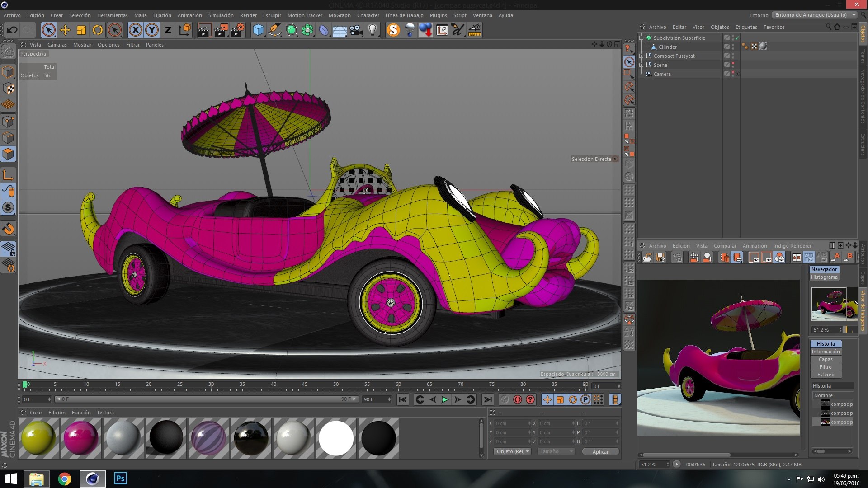Switch to the Historia tab

[826, 344]
